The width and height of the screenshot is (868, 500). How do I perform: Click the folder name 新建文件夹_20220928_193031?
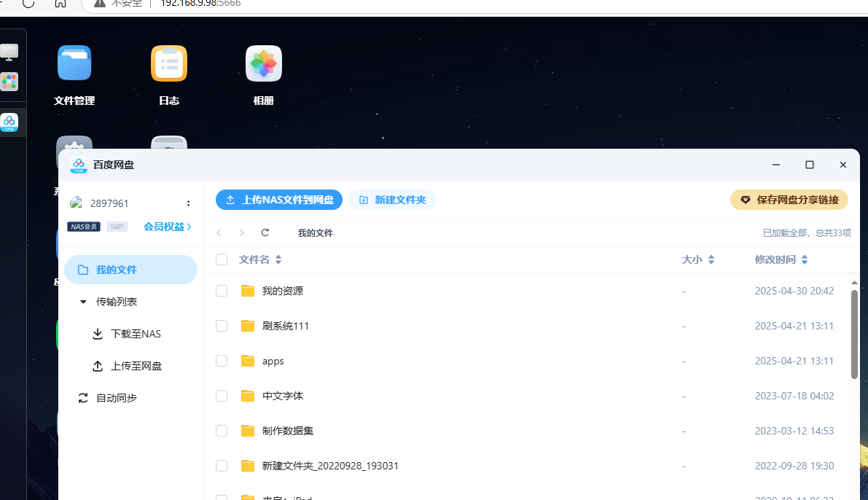330,466
